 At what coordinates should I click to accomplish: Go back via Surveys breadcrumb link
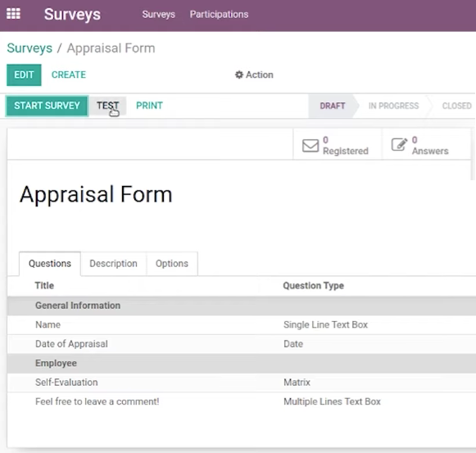29,48
